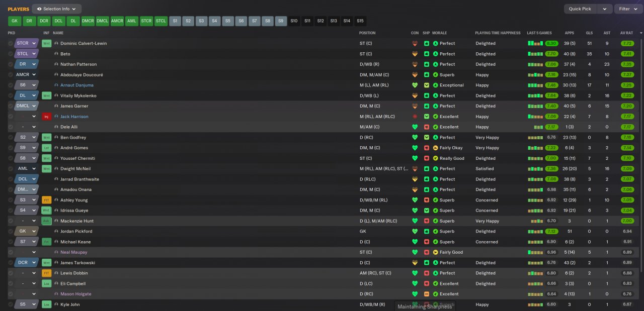
Task: Click the profile icon beside James Tarkowski
Action: pyautogui.click(x=56, y=263)
